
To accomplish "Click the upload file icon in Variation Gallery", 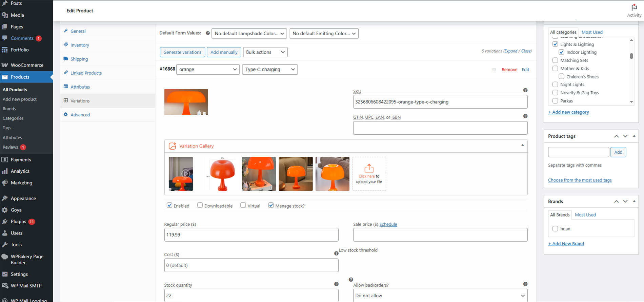I will pos(369,168).
